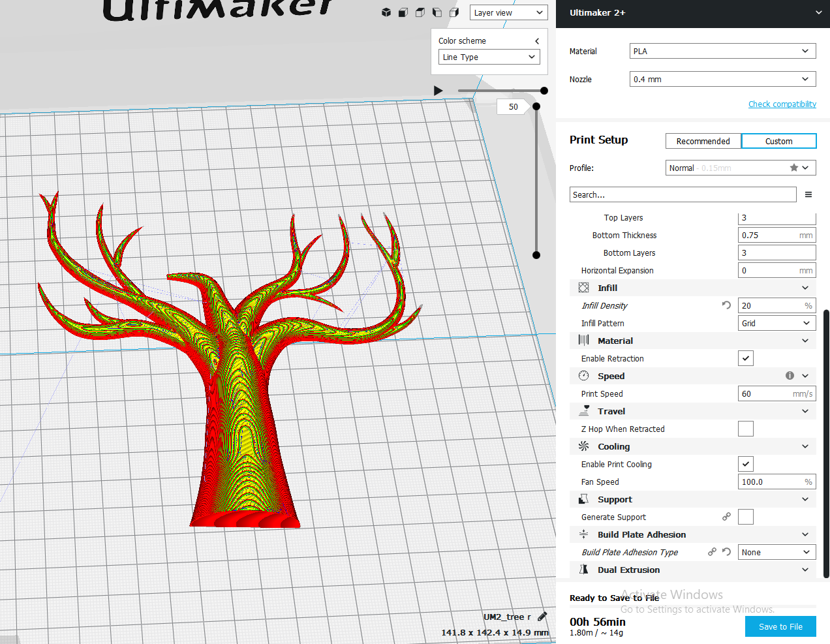The height and width of the screenshot is (644, 830).
Task: Click the upper layer slider handle
Action: tap(536, 106)
